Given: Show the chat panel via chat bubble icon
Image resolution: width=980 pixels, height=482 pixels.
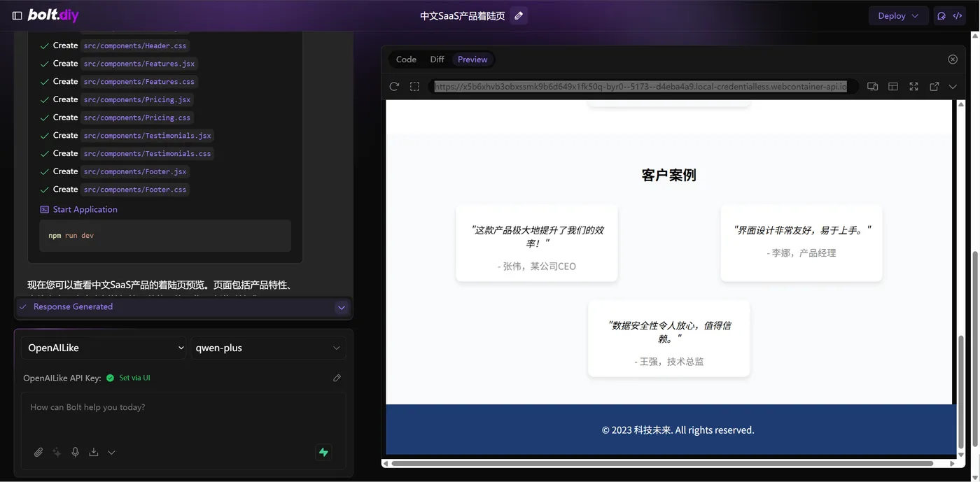Looking at the screenshot, I should (x=941, y=15).
